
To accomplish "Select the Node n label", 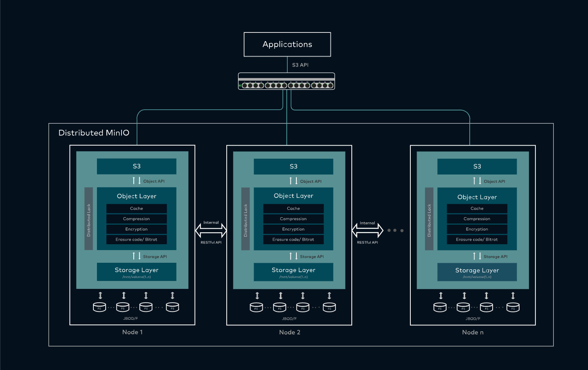I will (x=473, y=332).
